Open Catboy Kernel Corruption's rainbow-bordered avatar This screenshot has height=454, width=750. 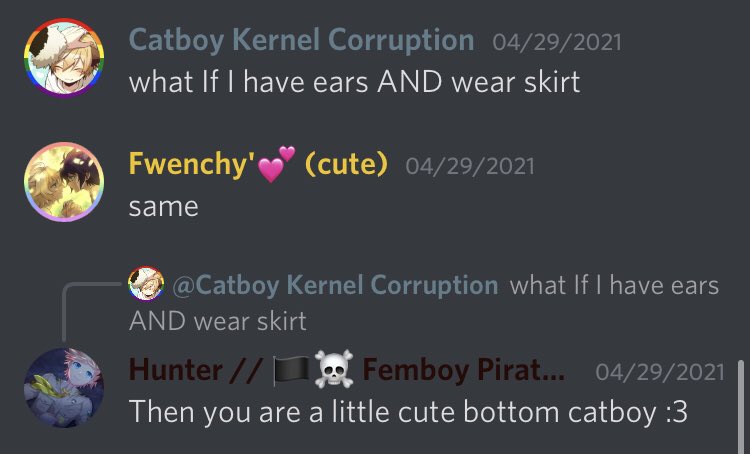click(x=64, y=58)
